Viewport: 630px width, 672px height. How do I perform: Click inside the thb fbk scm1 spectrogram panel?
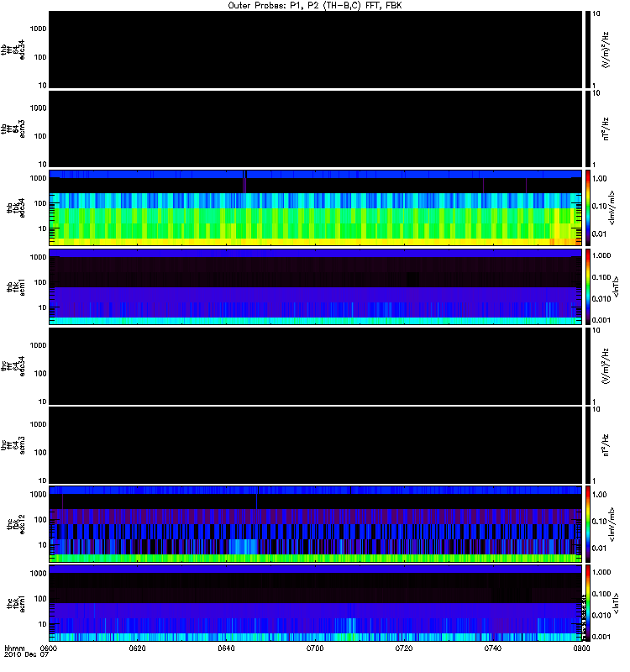(315, 286)
